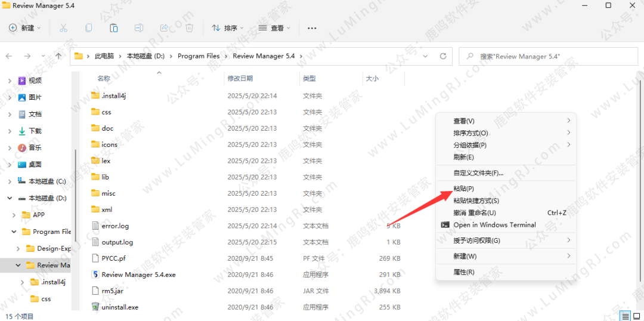Screen dimensions: 644x321
Task: Click the Share icon in toolbar
Action: pos(164,28)
